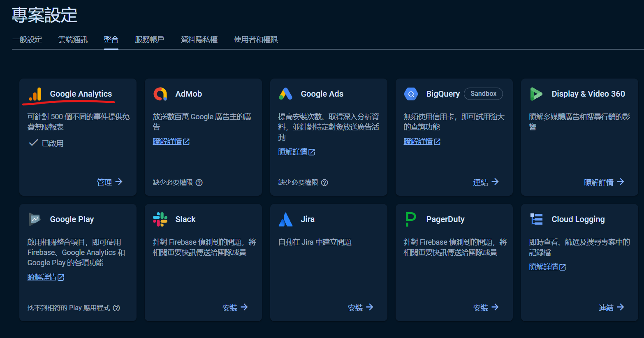Open the 服務帳戶 tab

[150, 39]
